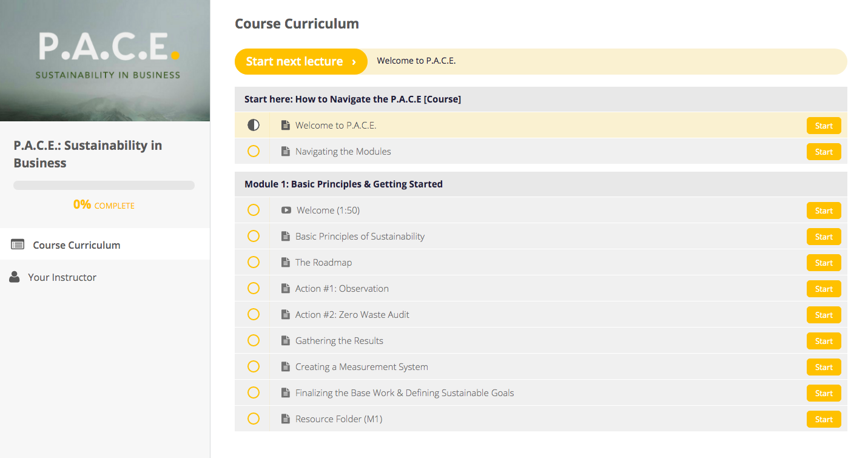Start the Resource Folder (M1) lecture
This screenshot has width=868, height=458.
(824, 419)
